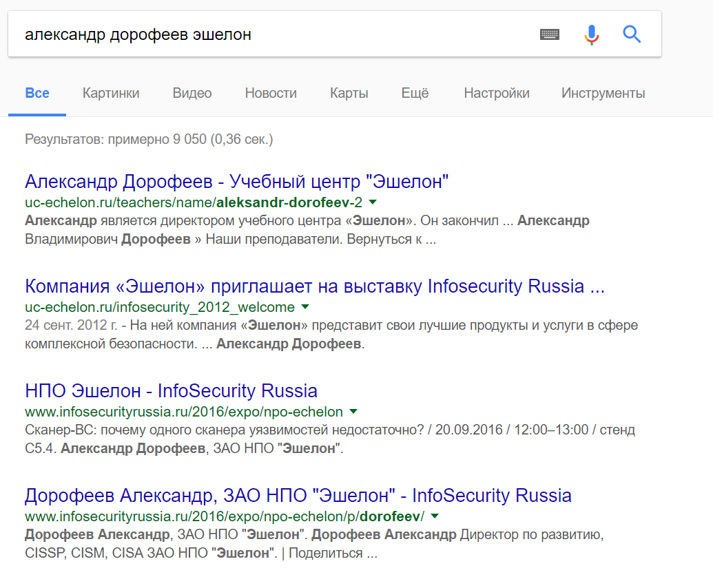Open result 'НПО Эшелон - InfoSecurity Russia'
Viewport: 713px width, 588px height.
tap(171, 391)
